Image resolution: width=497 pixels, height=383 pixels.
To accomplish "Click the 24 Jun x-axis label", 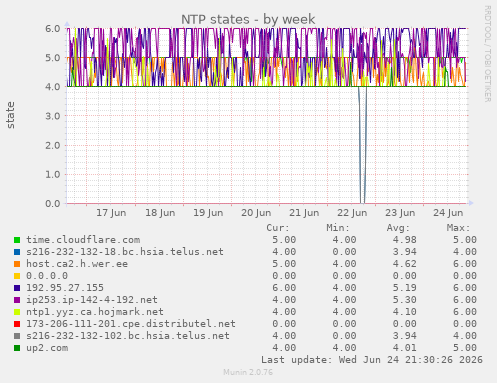I will click(448, 213).
